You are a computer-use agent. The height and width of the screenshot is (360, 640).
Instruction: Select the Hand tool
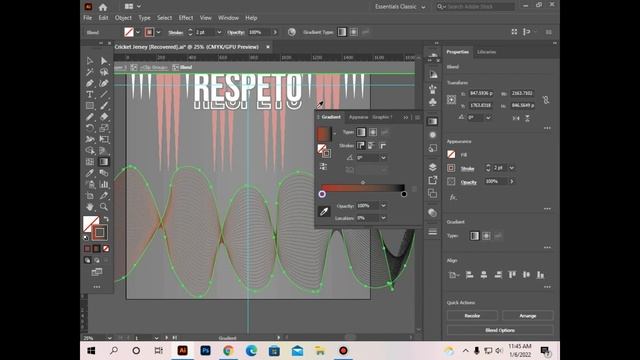point(90,207)
